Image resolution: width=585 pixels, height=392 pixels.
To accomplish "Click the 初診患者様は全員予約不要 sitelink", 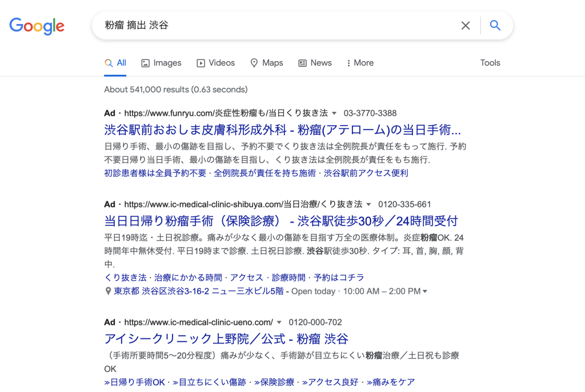I will point(155,173).
